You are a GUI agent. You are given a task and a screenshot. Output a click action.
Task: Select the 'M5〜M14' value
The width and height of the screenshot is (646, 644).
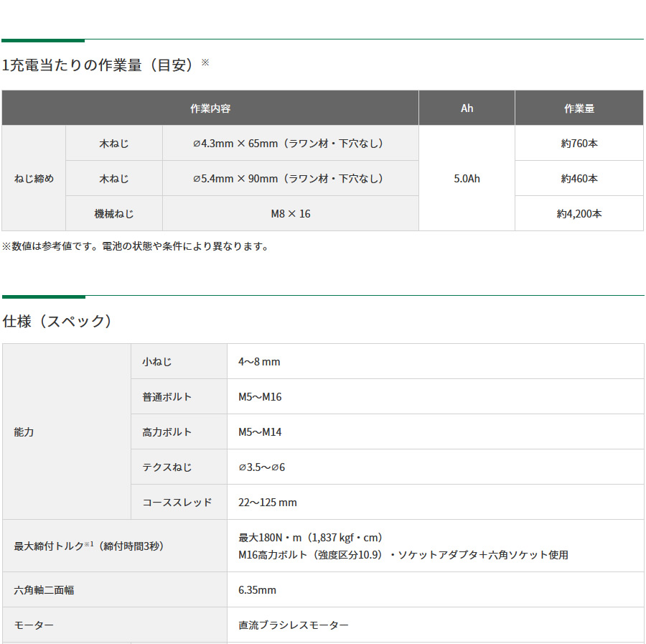pyautogui.click(x=260, y=431)
